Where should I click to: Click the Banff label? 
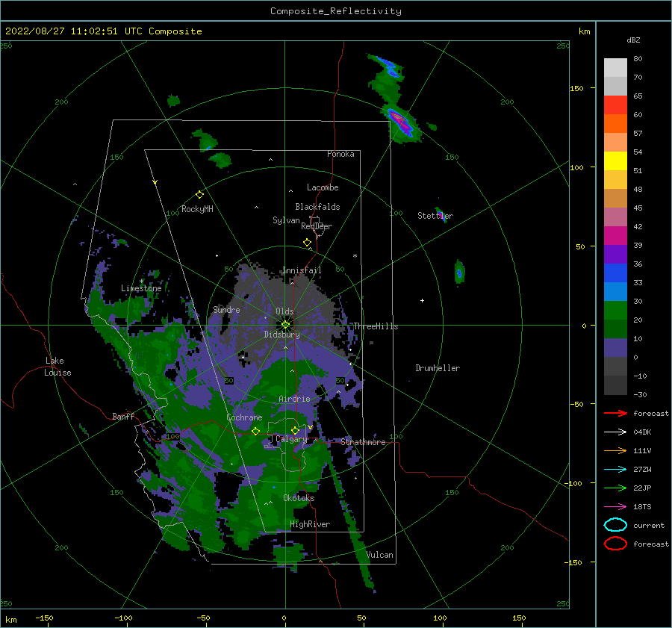click(x=123, y=416)
